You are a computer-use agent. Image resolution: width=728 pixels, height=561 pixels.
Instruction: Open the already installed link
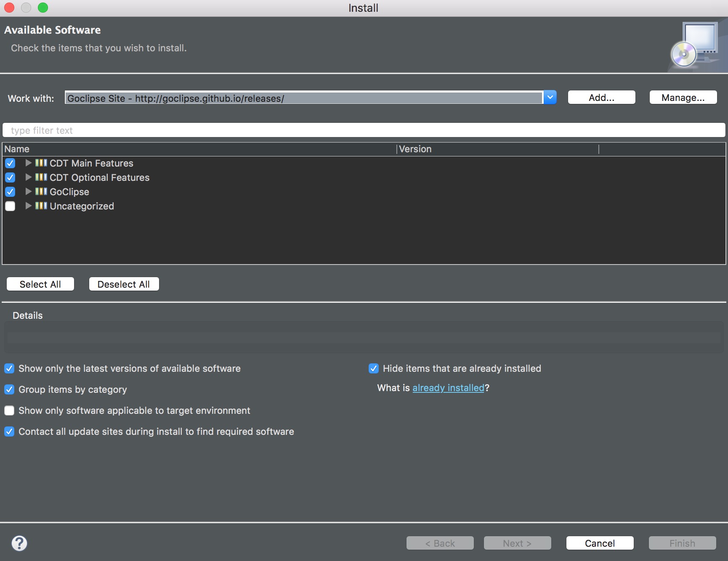(448, 388)
